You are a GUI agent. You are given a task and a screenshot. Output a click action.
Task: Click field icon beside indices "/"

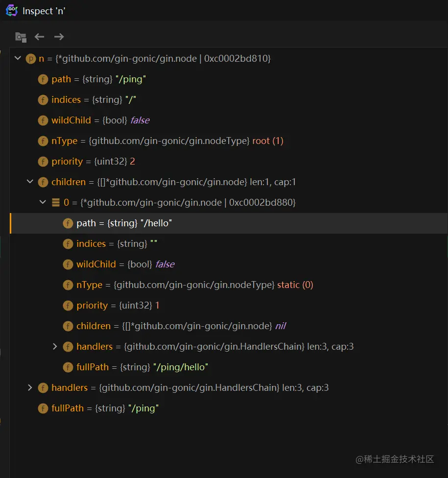pyautogui.click(x=43, y=100)
